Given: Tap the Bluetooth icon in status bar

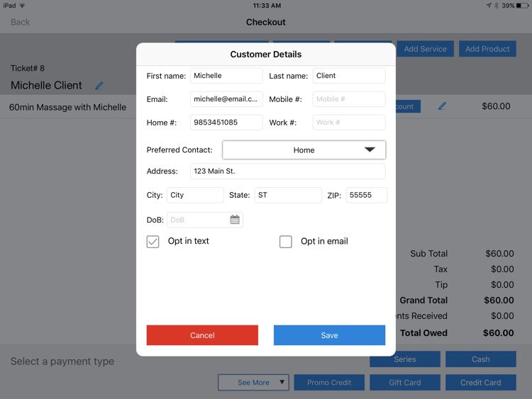Looking at the screenshot, I should coord(496,6).
